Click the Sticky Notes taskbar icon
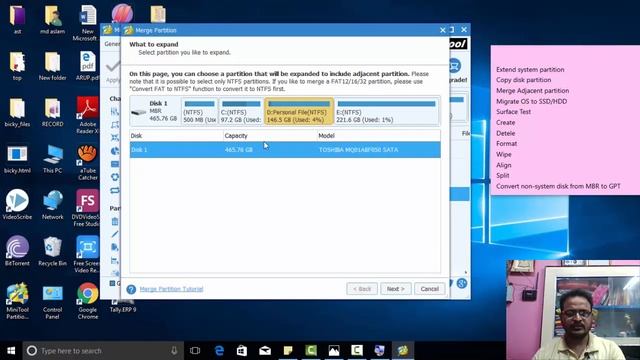The width and height of the screenshot is (640, 360). tap(288, 351)
